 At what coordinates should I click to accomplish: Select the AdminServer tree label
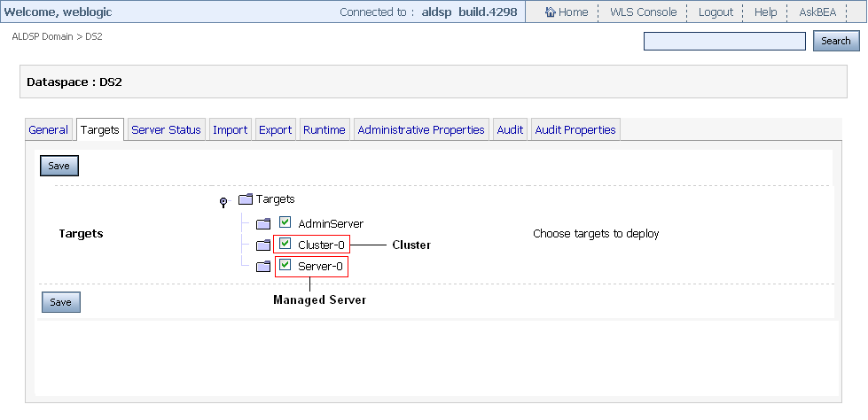(x=331, y=224)
